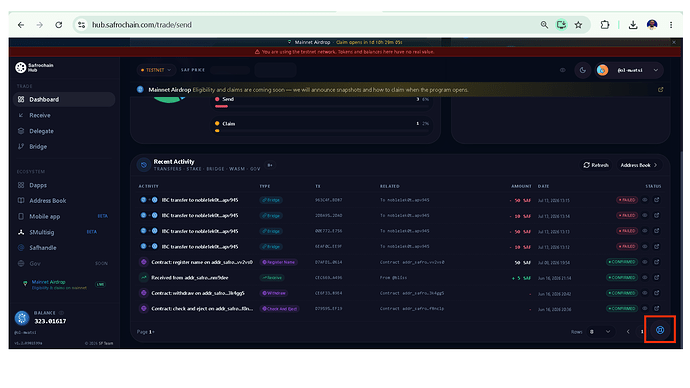Go to the previous page chevron
The width and height of the screenshot is (690, 388).
coord(628,332)
